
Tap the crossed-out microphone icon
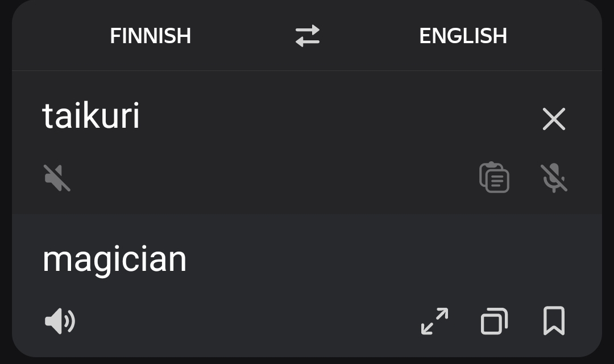(x=554, y=178)
